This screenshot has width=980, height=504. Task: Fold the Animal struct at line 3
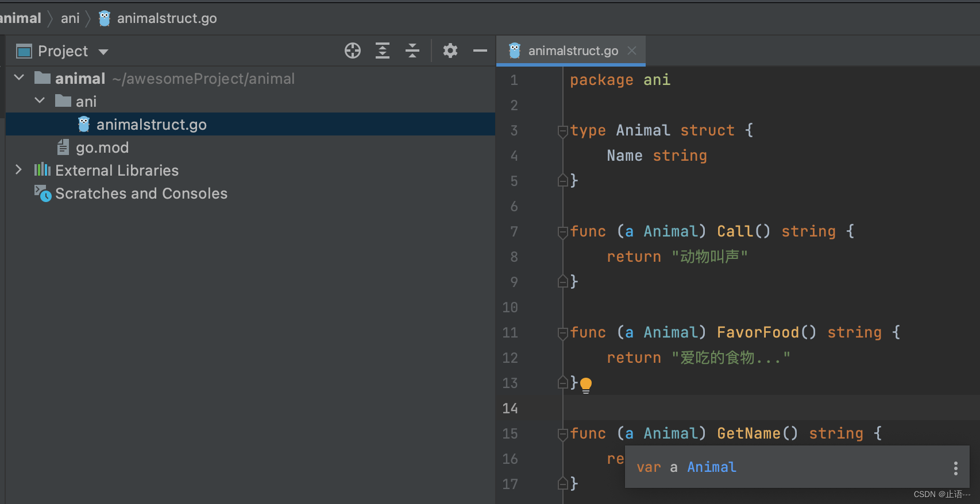[x=563, y=131]
